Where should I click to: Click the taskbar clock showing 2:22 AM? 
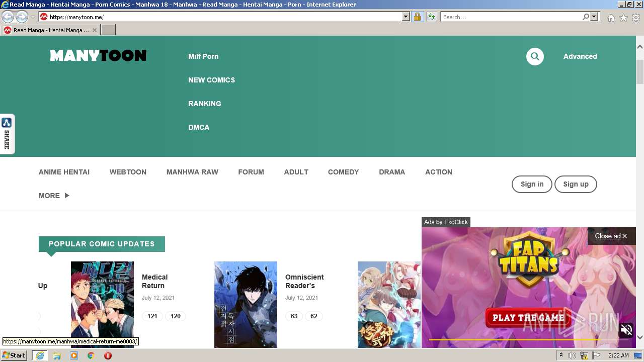(618, 355)
